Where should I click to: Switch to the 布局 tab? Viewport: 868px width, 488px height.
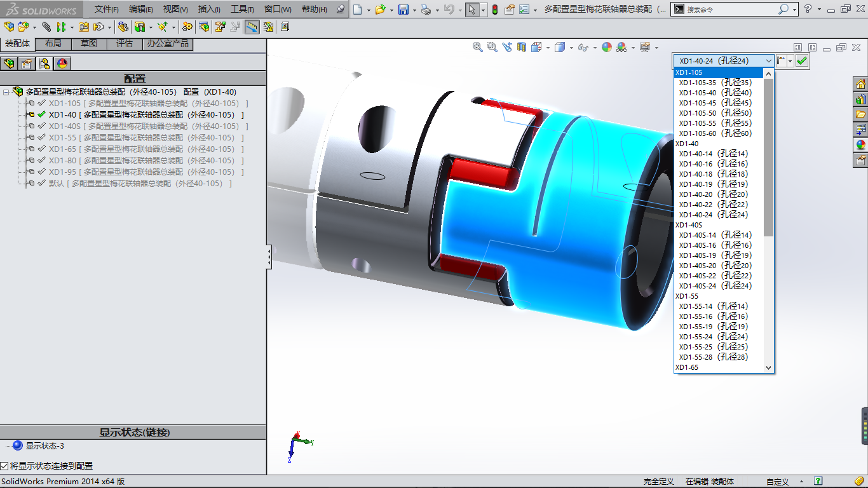coord(53,44)
